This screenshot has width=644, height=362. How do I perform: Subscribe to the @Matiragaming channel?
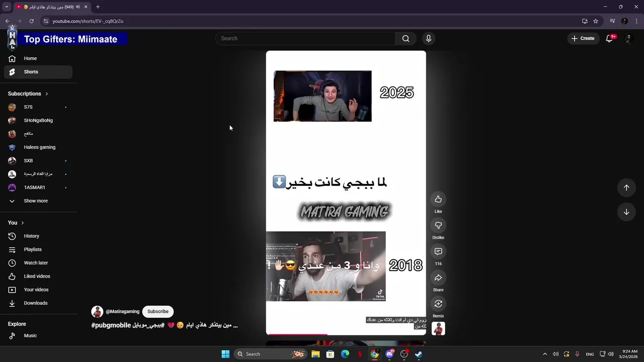tap(158, 312)
